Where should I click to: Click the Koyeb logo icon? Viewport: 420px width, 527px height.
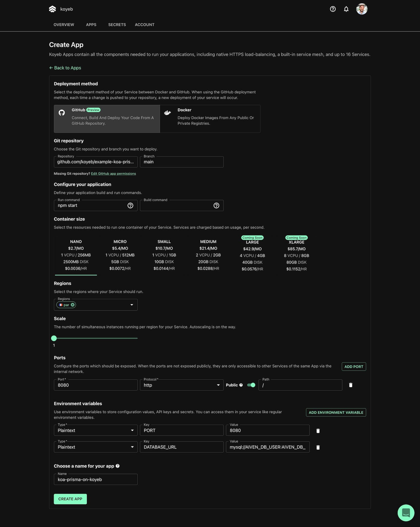pos(52,9)
